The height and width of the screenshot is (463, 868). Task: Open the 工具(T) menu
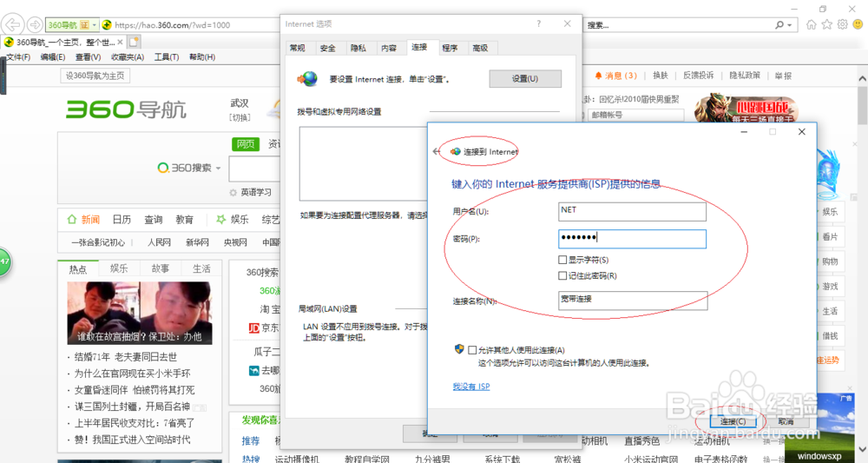click(x=166, y=57)
